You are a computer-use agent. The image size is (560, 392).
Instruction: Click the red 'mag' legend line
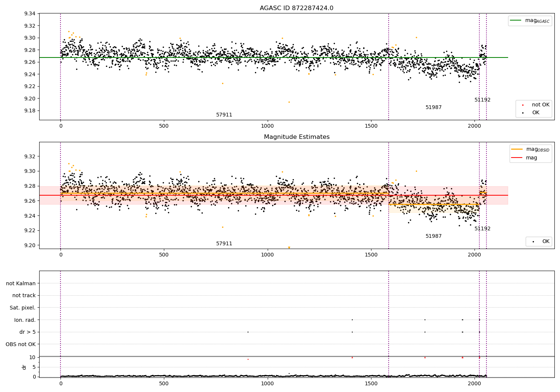click(517, 158)
